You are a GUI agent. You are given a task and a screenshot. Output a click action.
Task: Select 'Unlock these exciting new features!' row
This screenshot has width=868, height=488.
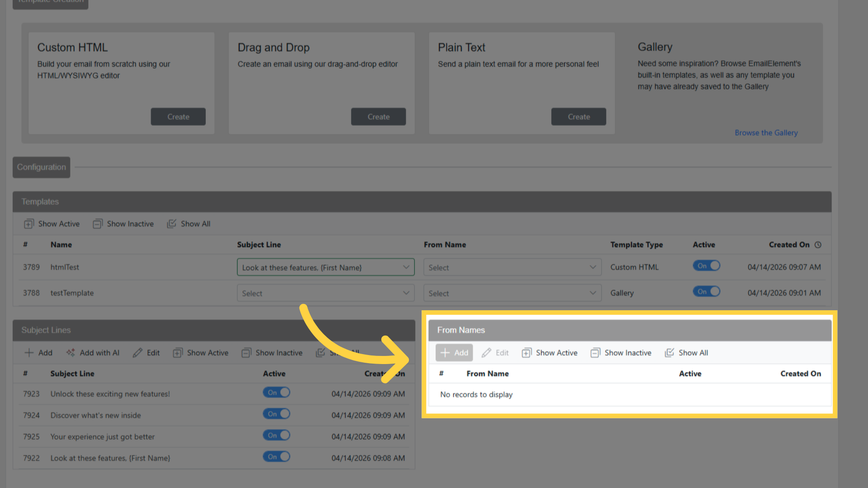point(110,394)
